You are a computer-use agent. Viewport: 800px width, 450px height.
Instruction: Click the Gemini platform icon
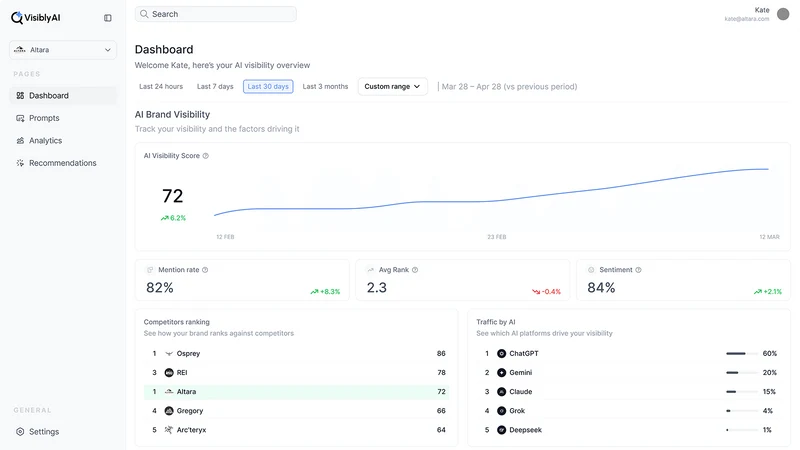click(x=502, y=372)
